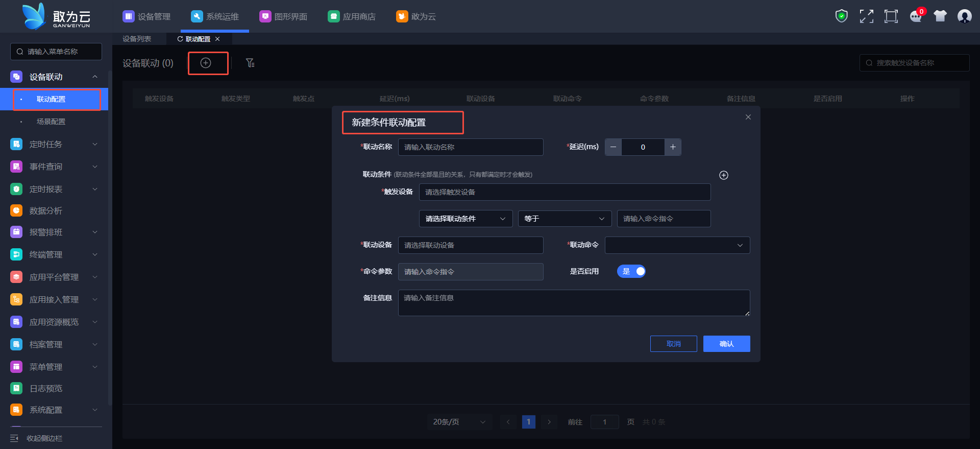Select 场景配置 in the sidebar
The width and height of the screenshot is (980, 449).
point(51,122)
